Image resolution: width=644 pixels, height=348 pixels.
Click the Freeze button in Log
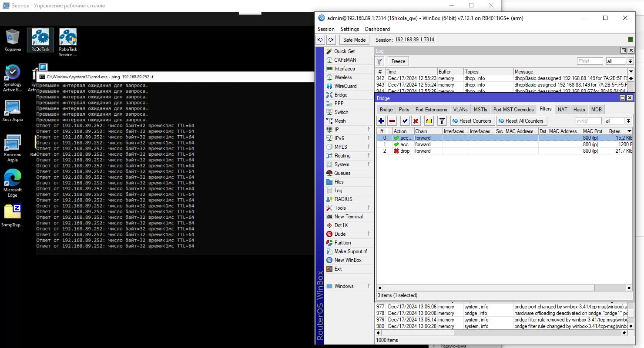[x=398, y=61]
